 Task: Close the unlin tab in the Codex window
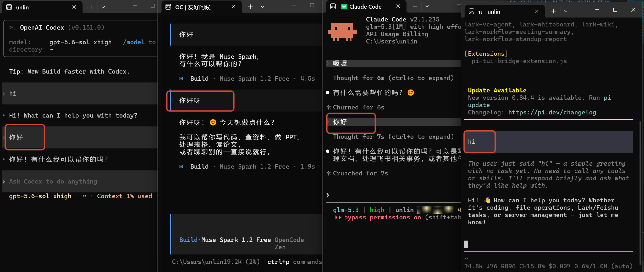74,7
